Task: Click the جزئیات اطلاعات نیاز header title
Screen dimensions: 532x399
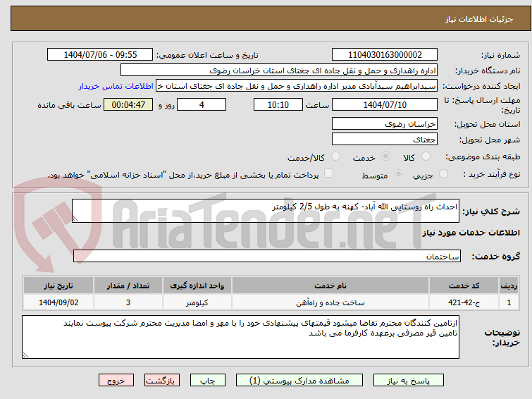Action: pos(478,19)
